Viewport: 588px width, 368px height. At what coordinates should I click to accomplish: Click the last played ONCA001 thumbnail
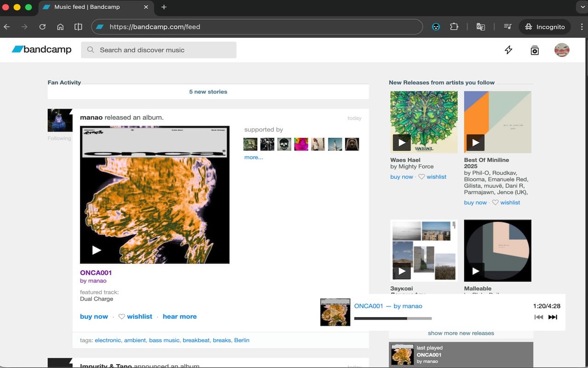tap(402, 355)
